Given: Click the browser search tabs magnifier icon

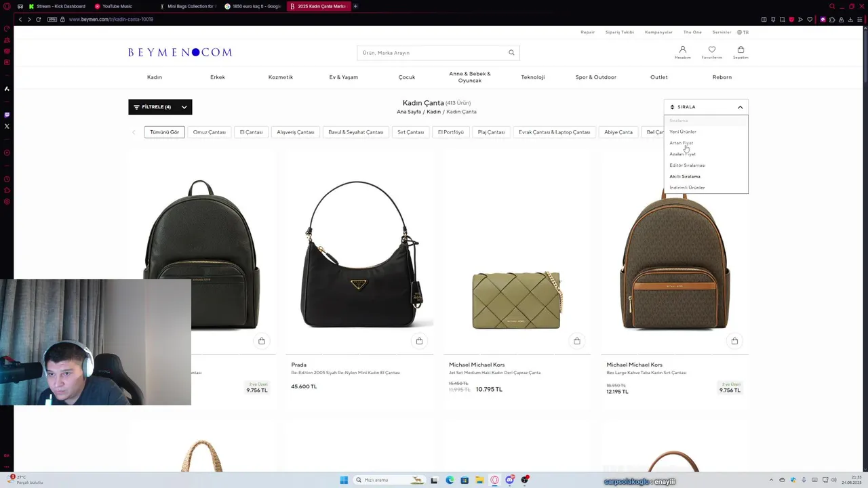Looking at the screenshot, I should [832, 6].
